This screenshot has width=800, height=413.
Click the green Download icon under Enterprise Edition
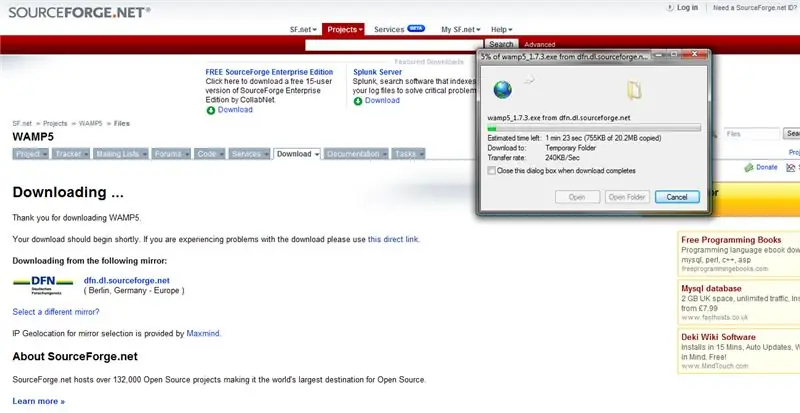click(211, 110)
